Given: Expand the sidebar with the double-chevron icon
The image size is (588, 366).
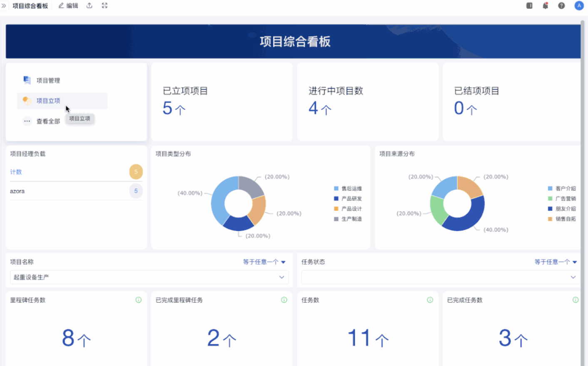Looking at the screenshot, I should point(4,6).
